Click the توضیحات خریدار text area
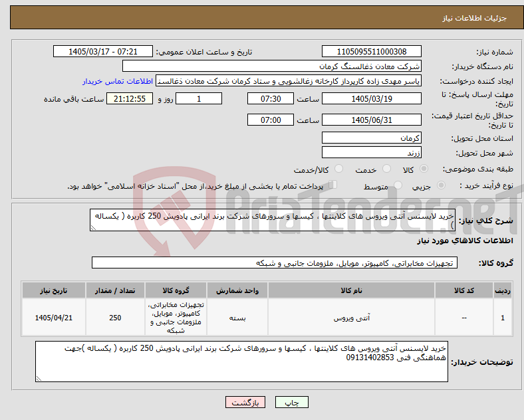 tap(241, 362)
